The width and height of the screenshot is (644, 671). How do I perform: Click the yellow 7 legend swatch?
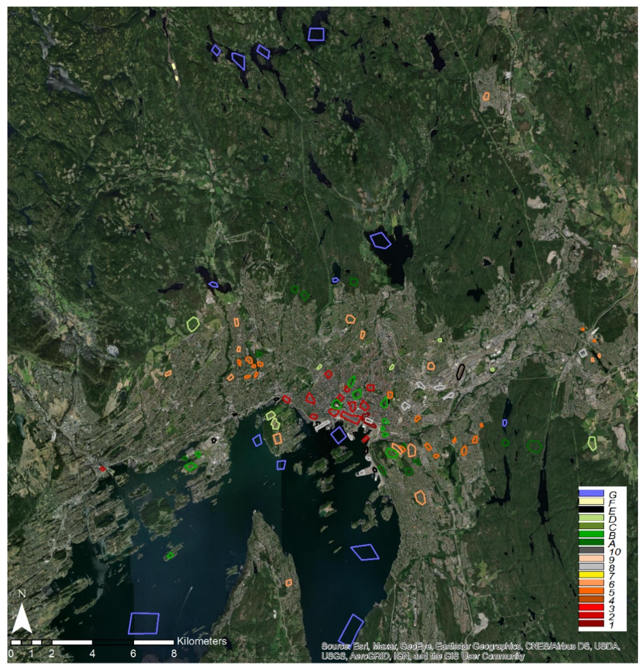591,575
